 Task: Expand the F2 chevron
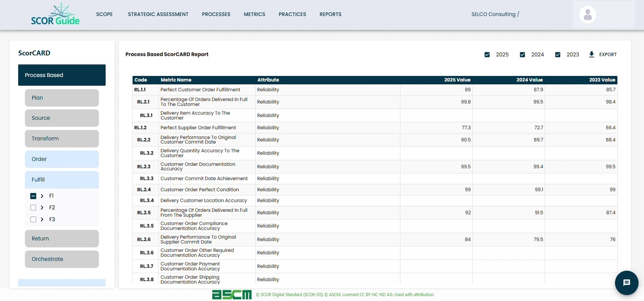(42, 207)
